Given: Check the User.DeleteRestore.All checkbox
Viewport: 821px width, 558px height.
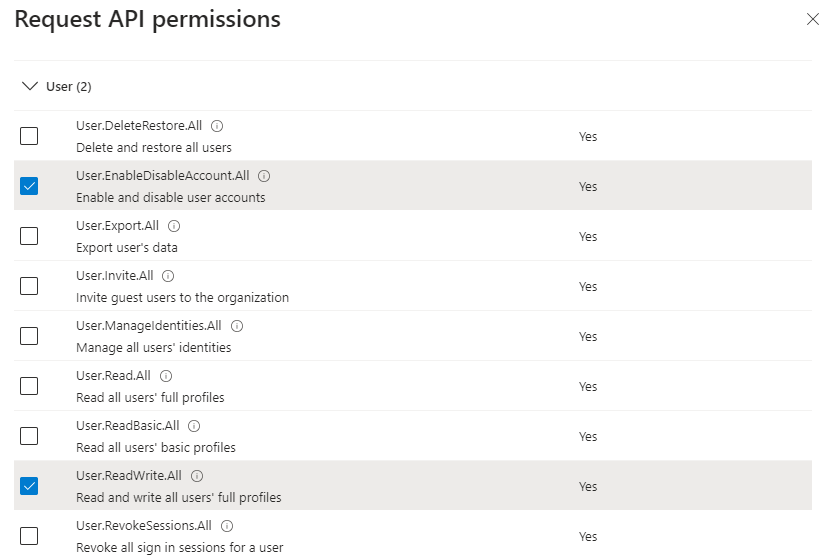Looking at the screenshot, I should [x=29, y=136].
